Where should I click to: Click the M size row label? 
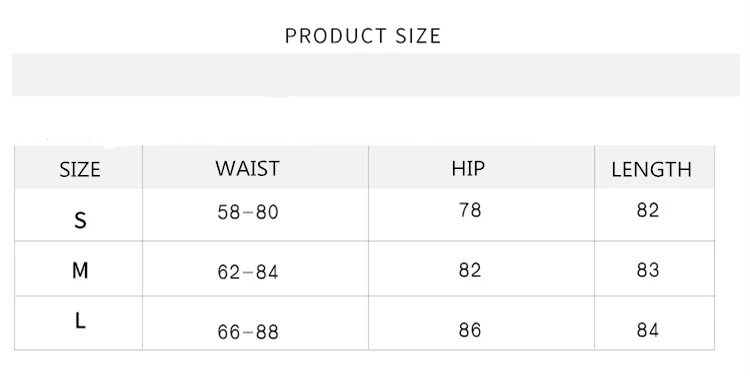point(80,271)
